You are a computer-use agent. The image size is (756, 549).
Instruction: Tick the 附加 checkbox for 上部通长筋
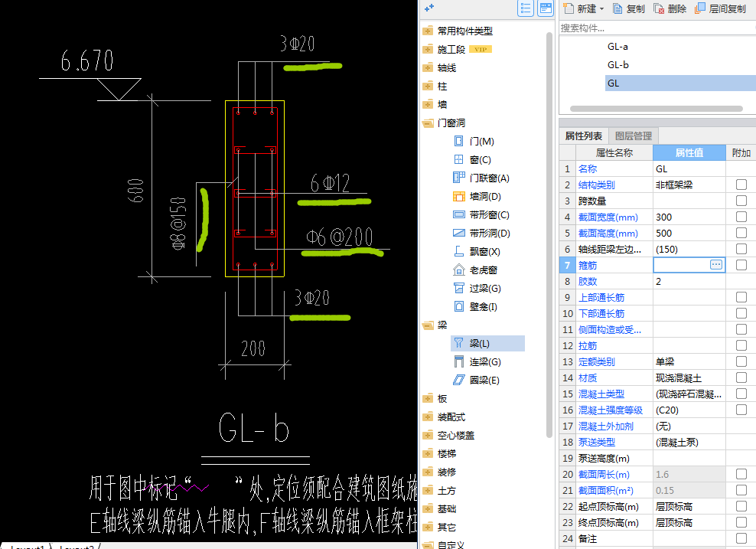(741, 297)
